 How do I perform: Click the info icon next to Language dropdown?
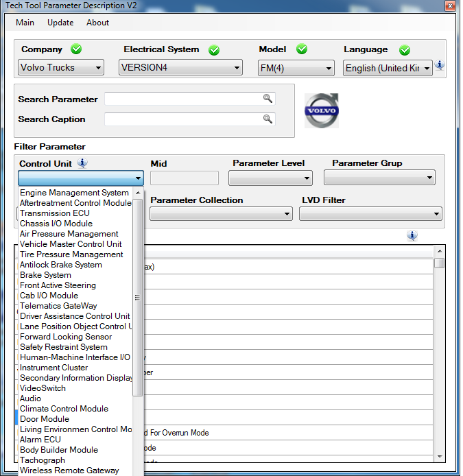click(440, 66)
